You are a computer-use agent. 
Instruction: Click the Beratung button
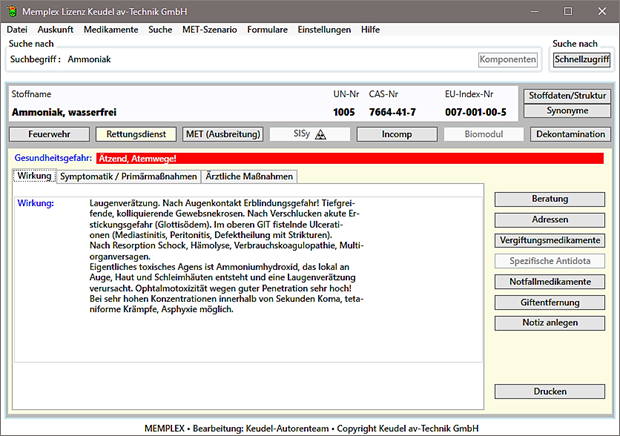[550, 199]
